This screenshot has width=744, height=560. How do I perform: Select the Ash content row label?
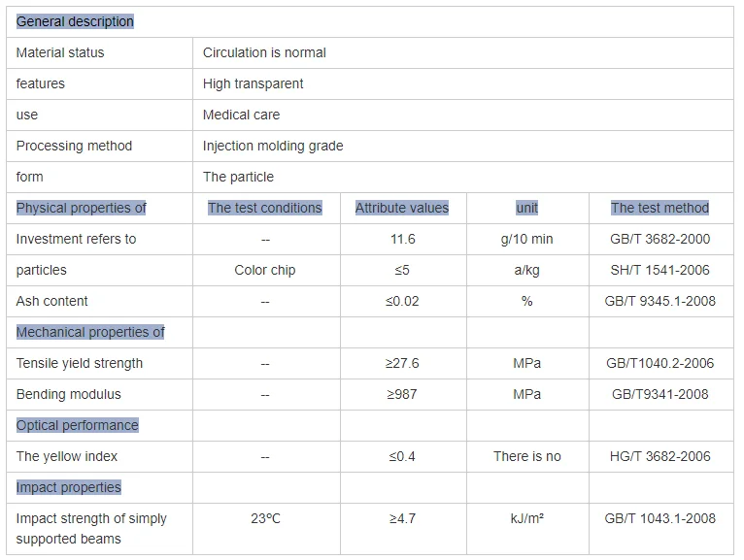click(51, 301)
